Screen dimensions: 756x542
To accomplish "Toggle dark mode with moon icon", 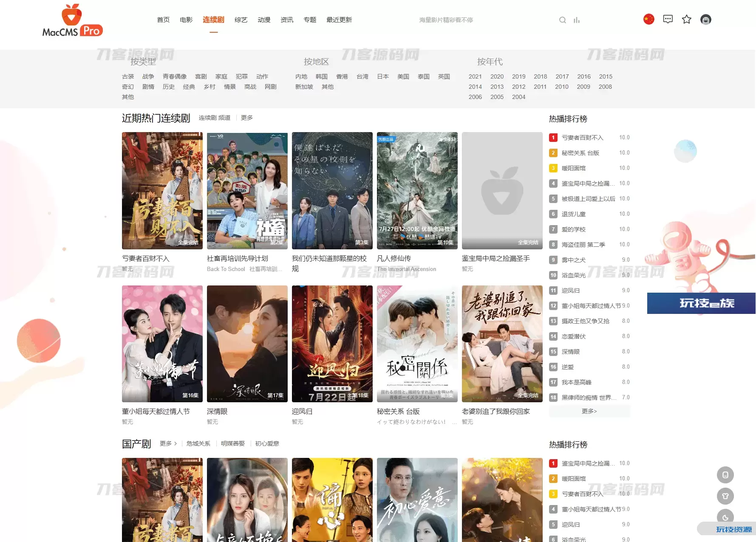I will pos(725,517).
